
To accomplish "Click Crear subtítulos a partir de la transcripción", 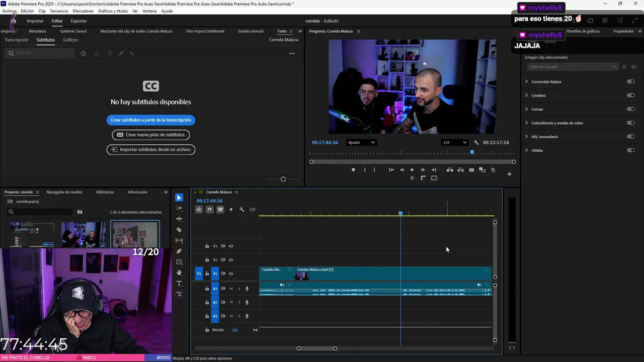I will [x=150, y=120].
